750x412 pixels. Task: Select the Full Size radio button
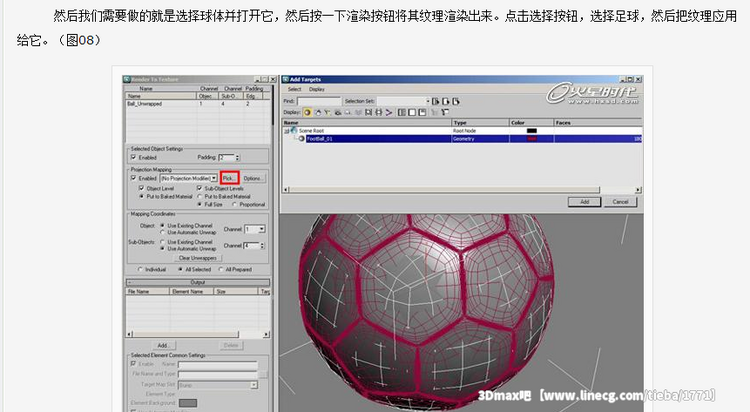[199, 204]
